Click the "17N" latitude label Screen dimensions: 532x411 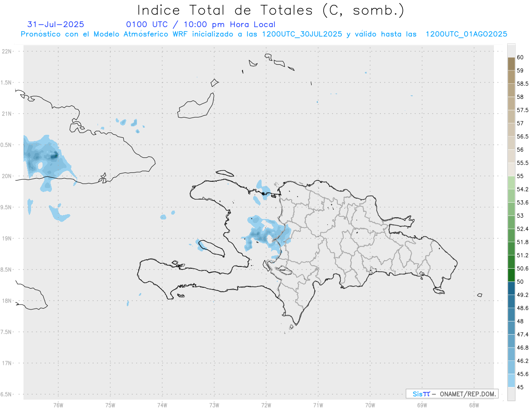(x=6, y=363)
